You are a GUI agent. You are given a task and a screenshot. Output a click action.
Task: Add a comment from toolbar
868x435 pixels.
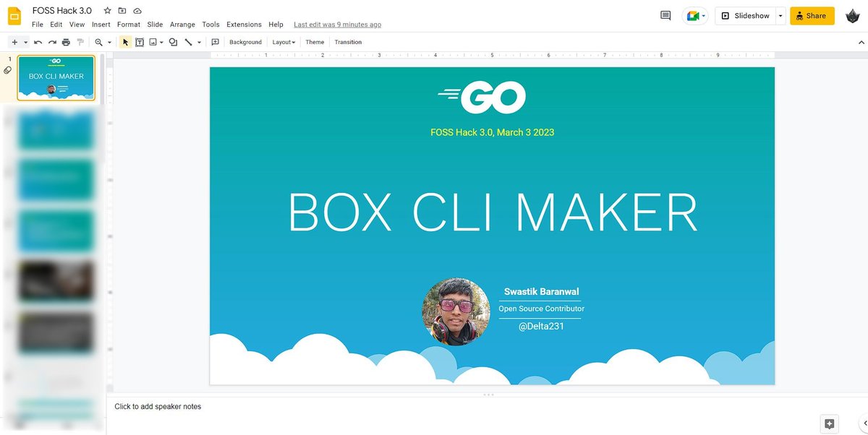pos(216,43)
